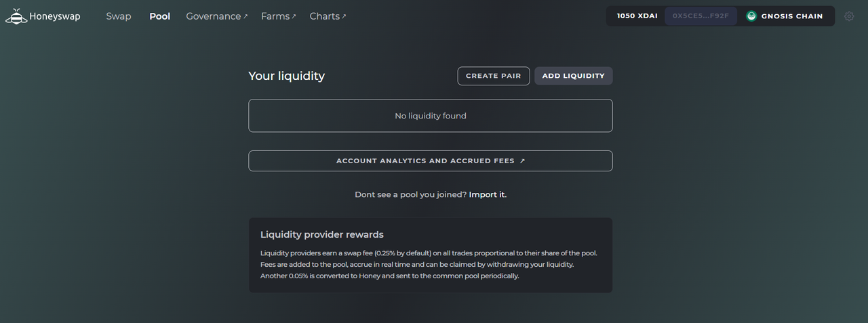Click the Create Pair button
Viewport: 868px width, 323px height.
pyautogui.click(x=494, y=76)
